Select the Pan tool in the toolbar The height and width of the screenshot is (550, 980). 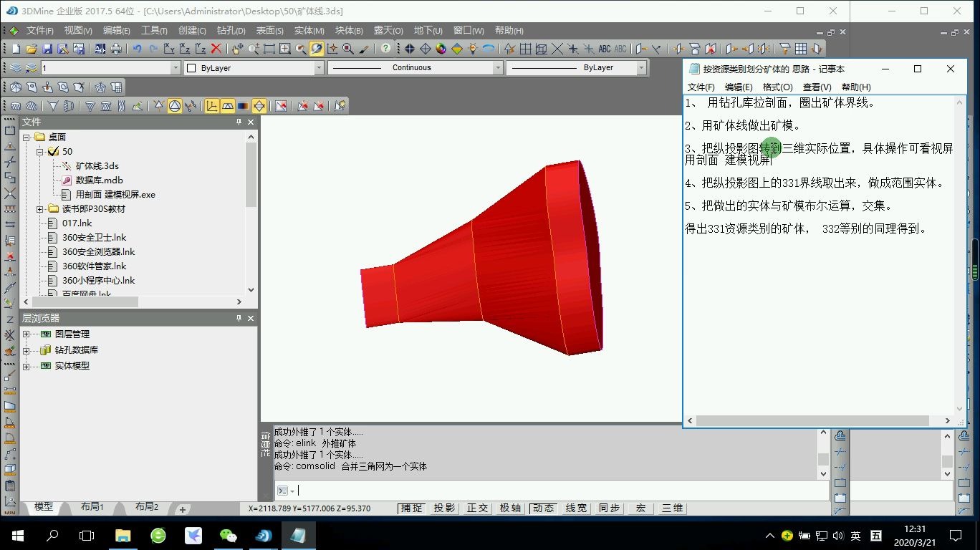(236, 48)
